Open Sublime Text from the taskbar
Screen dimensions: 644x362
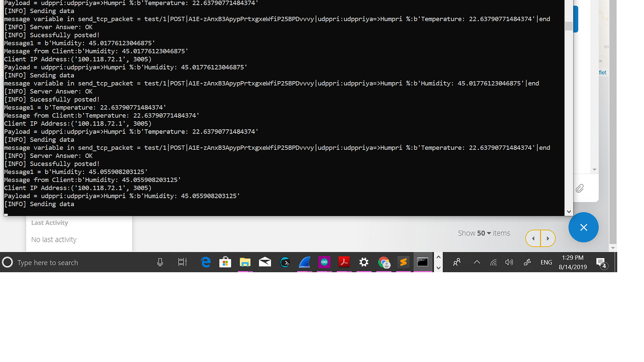point(404,262)
